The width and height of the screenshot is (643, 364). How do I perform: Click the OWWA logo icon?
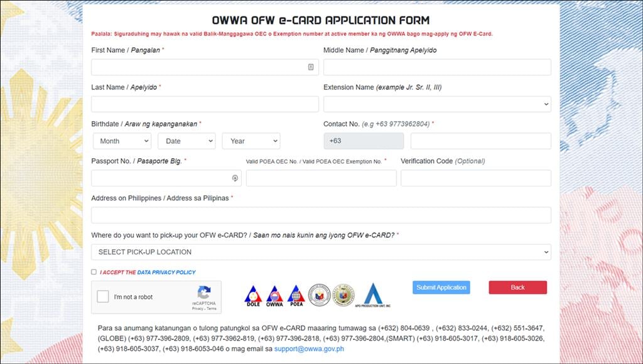click(x=274, y=296)
